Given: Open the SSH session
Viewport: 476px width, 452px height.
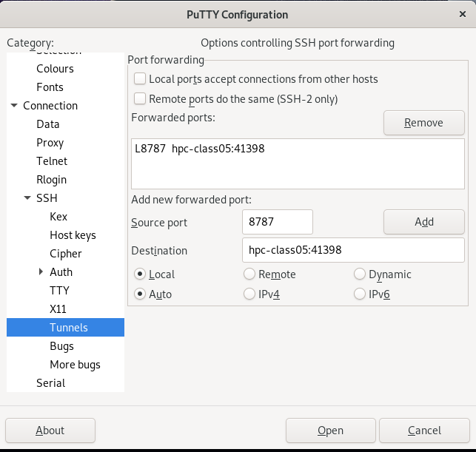Looking at the screenshot, I should coord(331,431).
